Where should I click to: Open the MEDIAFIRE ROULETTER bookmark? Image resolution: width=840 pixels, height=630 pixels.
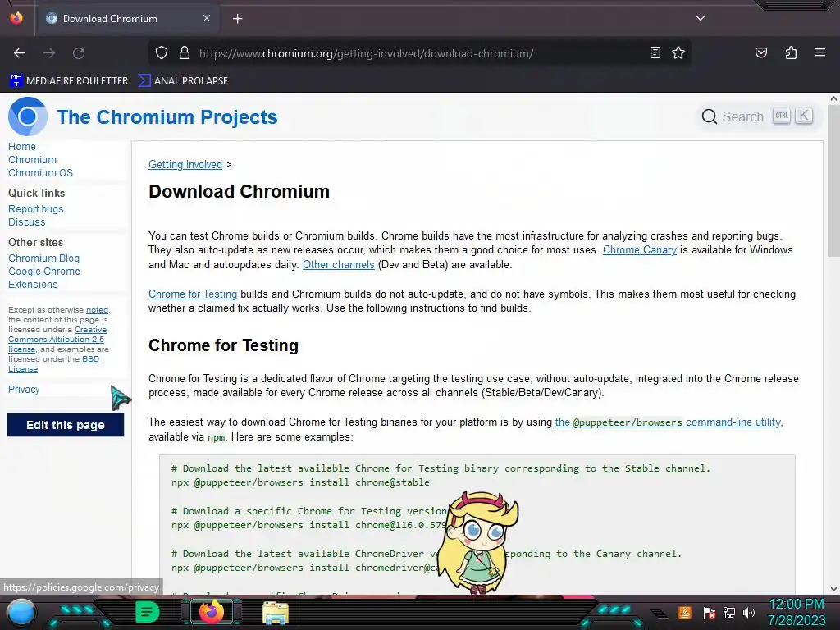(69, 81)
